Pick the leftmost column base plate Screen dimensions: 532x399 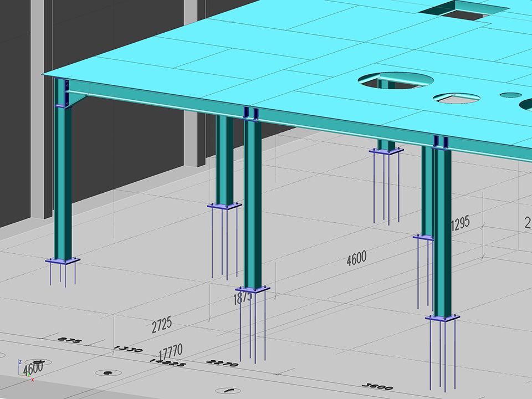(x=63, y=260)
